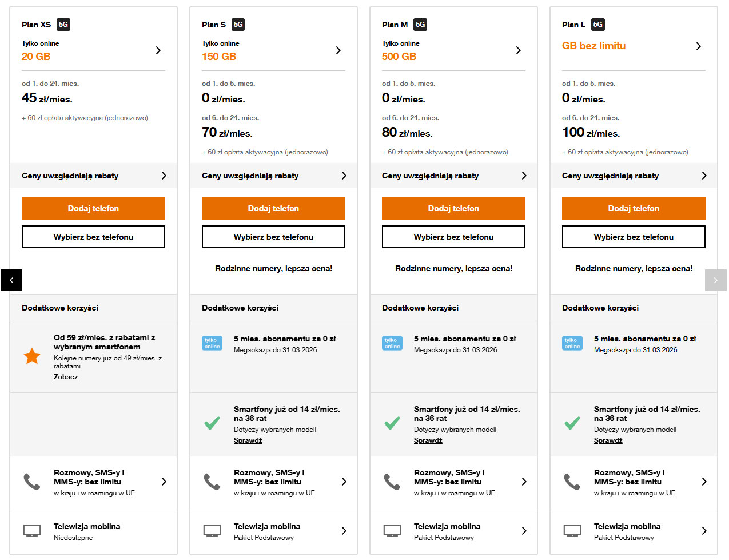729x560 pixels.
Task: Click the orange star icon in Plan XS
Action: pyautogui.click(x=32, y=356)
